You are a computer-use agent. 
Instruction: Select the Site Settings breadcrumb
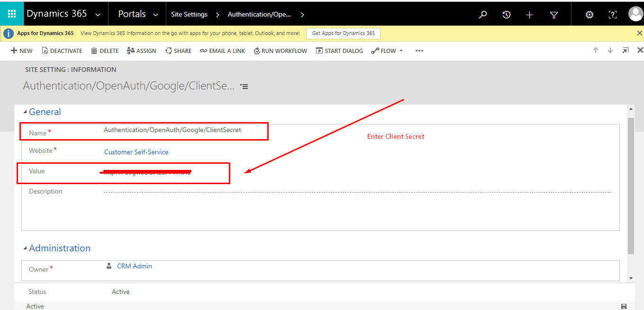189,14
